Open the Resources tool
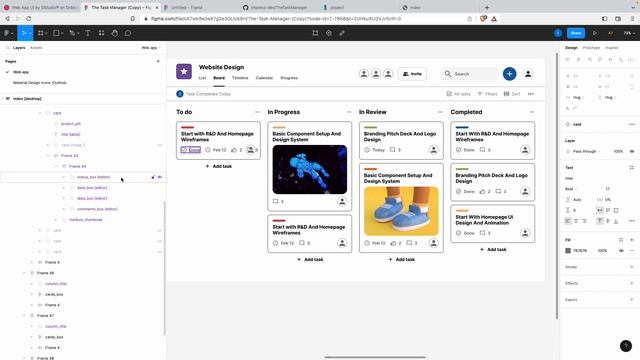Viewport: 640px width, 360px height. pos(101,33)
